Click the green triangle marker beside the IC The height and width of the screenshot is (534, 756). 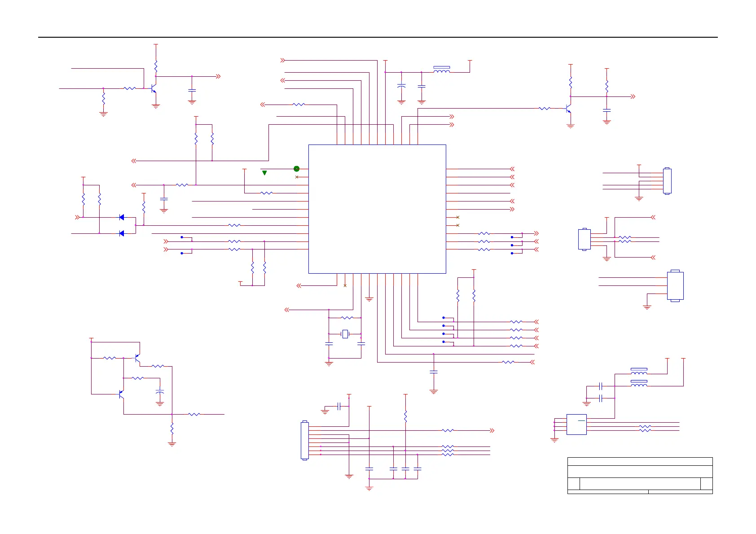click(264, 173)
